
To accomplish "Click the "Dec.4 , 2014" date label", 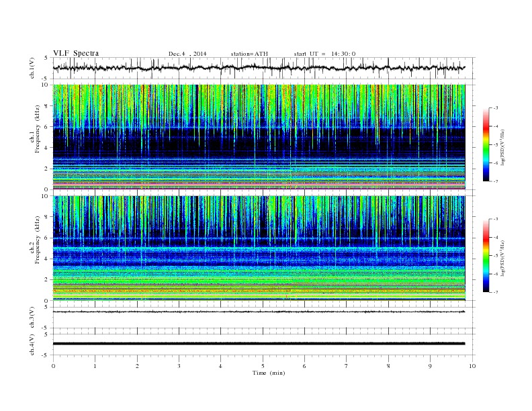I will (x=187, y=54).
